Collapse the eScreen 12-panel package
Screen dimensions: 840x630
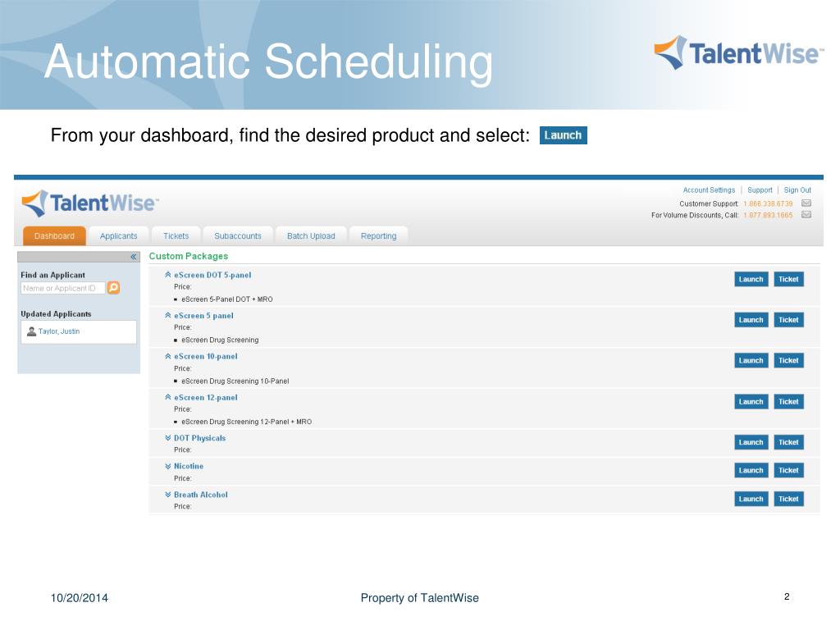(167, 397)
